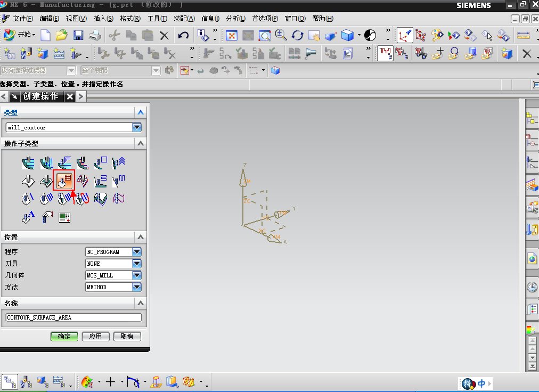
Task: Undo the last action
Action: [183, 35]
